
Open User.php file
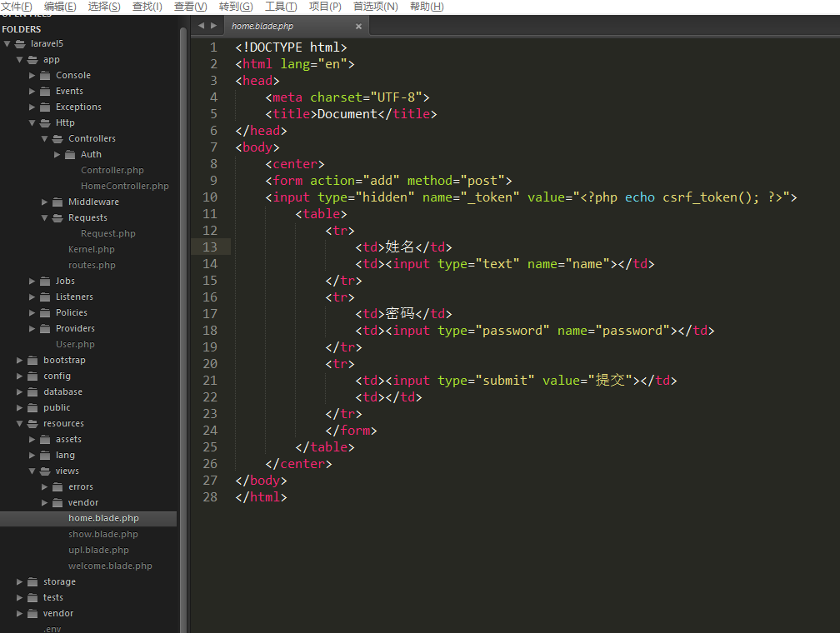tap(75, 344)
